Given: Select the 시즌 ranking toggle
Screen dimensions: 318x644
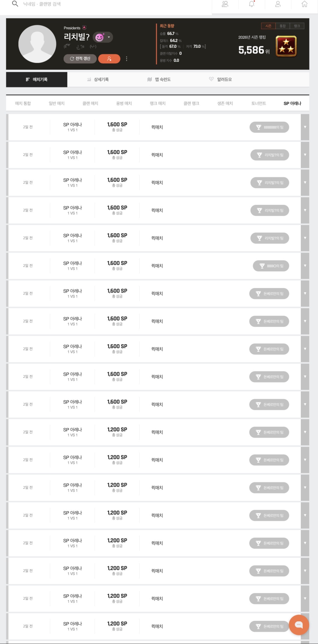Looking at the screenshot, I should pos(268,26).
